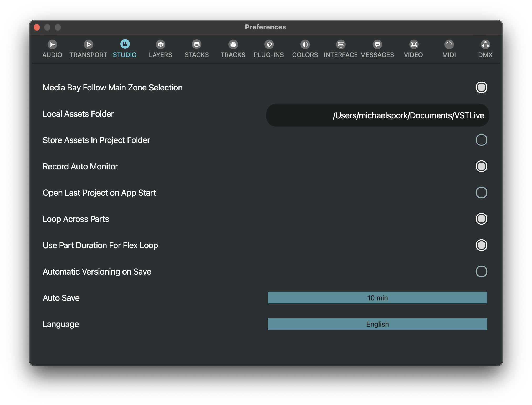Open the Audio preferences icon
The width and height of the screenshot is (532, 405).
pos(52,44)
